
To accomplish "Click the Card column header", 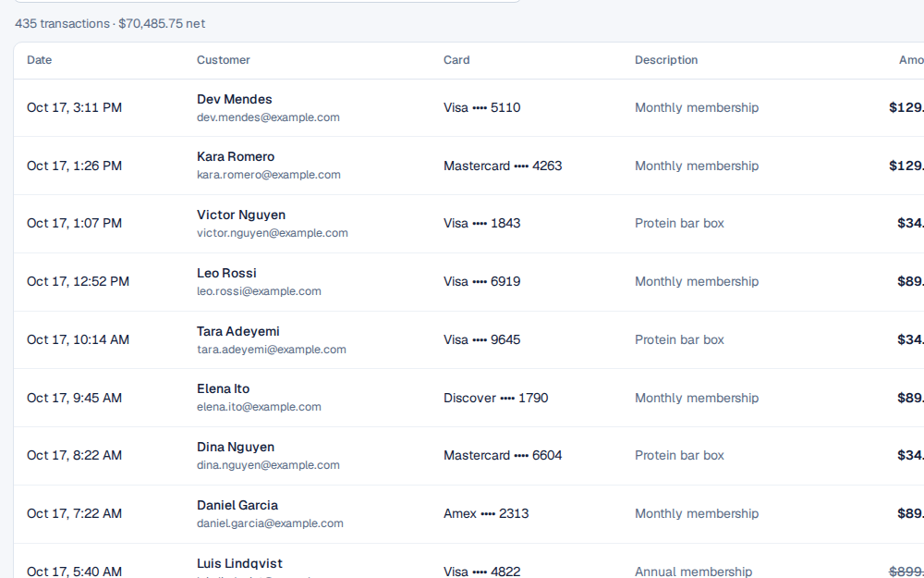I will pos(456,60).
